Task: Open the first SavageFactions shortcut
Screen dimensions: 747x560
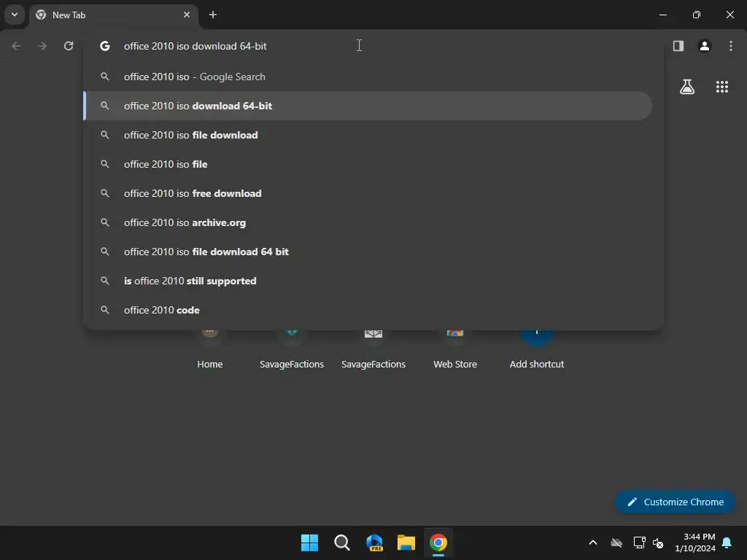Action: point(292,349)
